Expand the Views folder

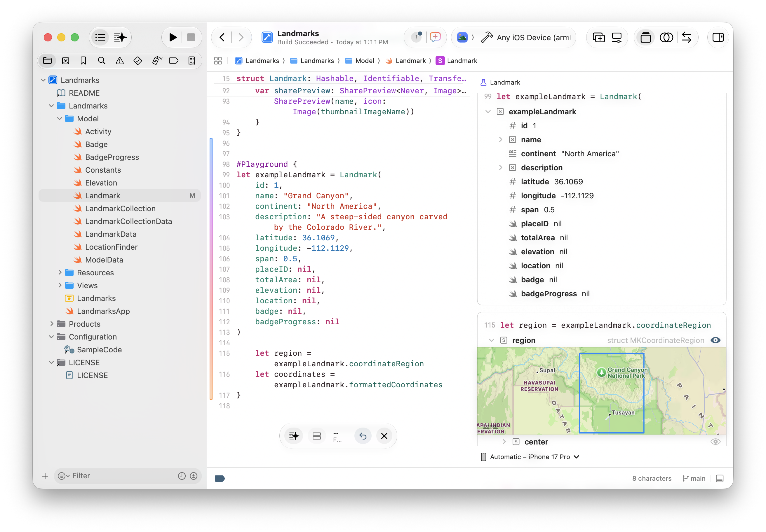coord(60,285)
